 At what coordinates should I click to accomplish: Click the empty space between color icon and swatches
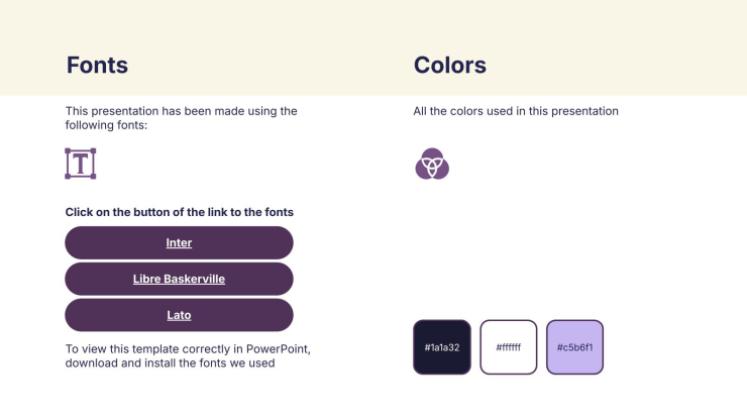(x=510, y=250)
